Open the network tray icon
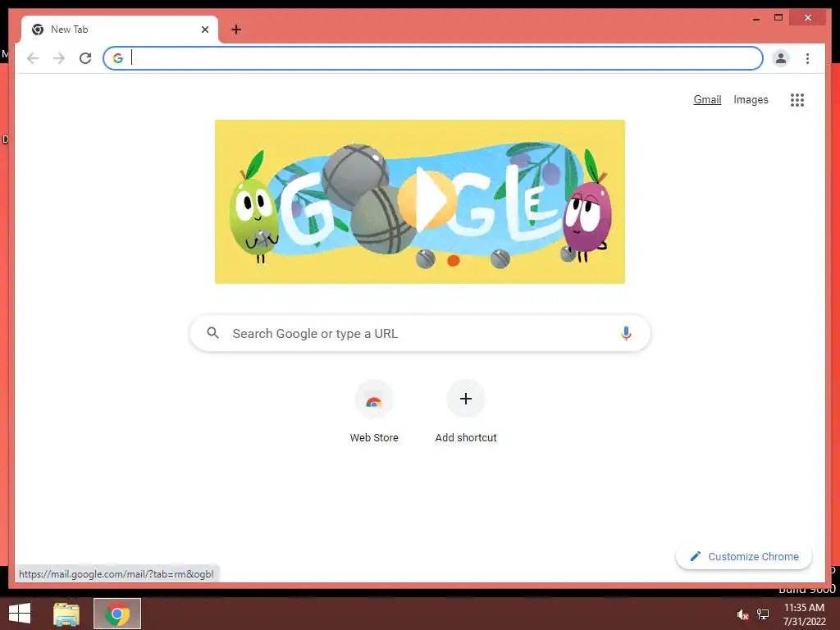The image size is (840, 630). point(763,614)
